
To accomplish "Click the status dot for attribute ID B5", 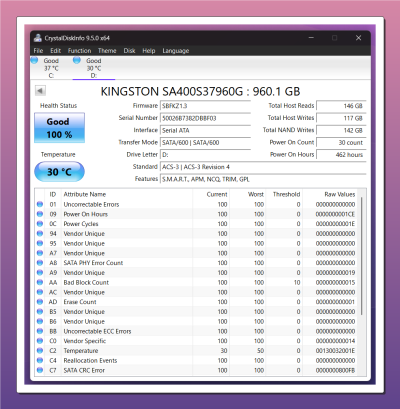I will point(40,311).
